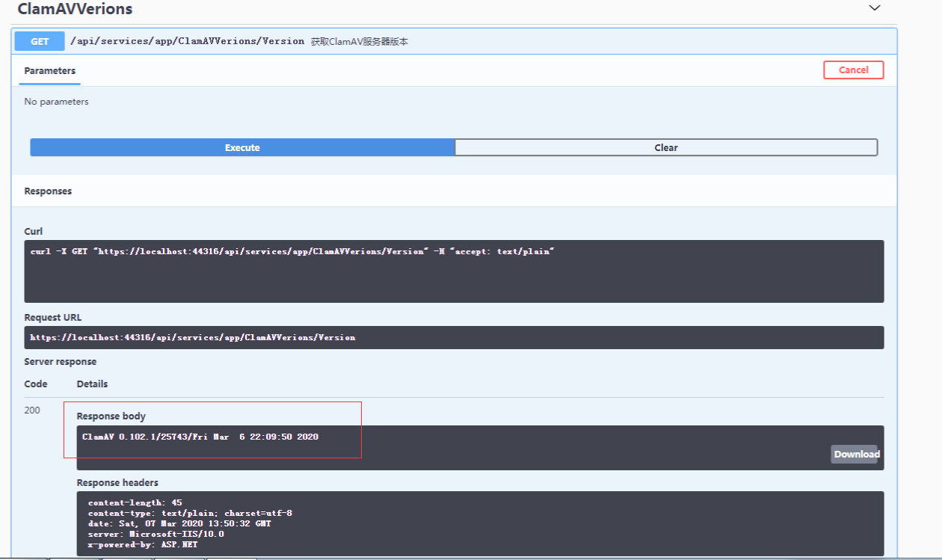This screenshot has height=560, width=942.
Task: Click the Details column header
Action: [x=92, y=384]
